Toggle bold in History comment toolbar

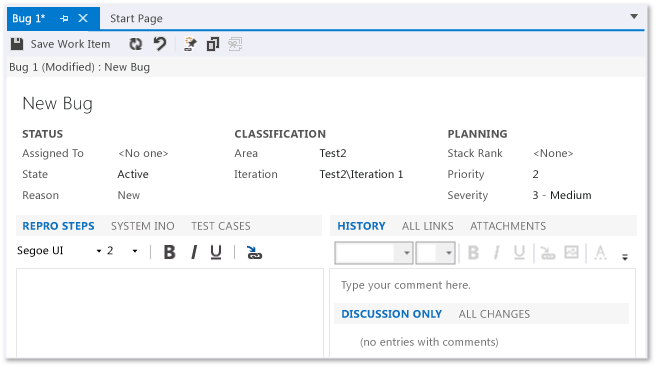(473, 253)
